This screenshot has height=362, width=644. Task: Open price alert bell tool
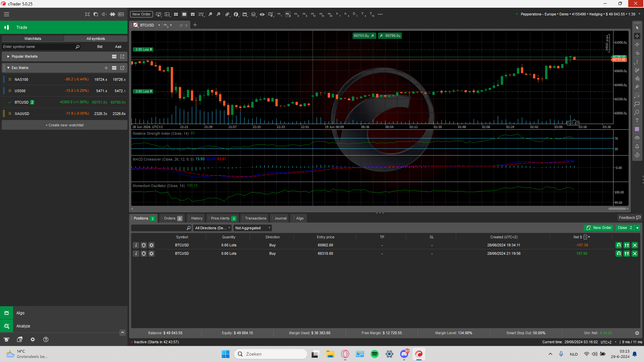(x=637, y=146)
